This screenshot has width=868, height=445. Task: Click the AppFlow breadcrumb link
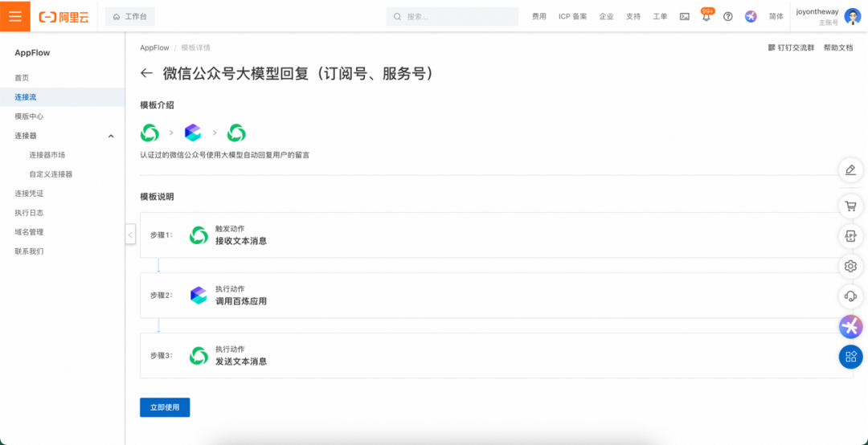click(x=154, y=47)
